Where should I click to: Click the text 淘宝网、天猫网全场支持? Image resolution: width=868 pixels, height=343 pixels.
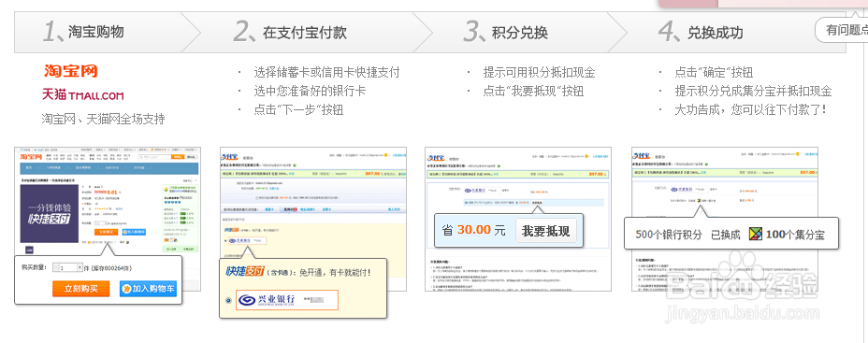pyautogui.click(x=103, y=119)
